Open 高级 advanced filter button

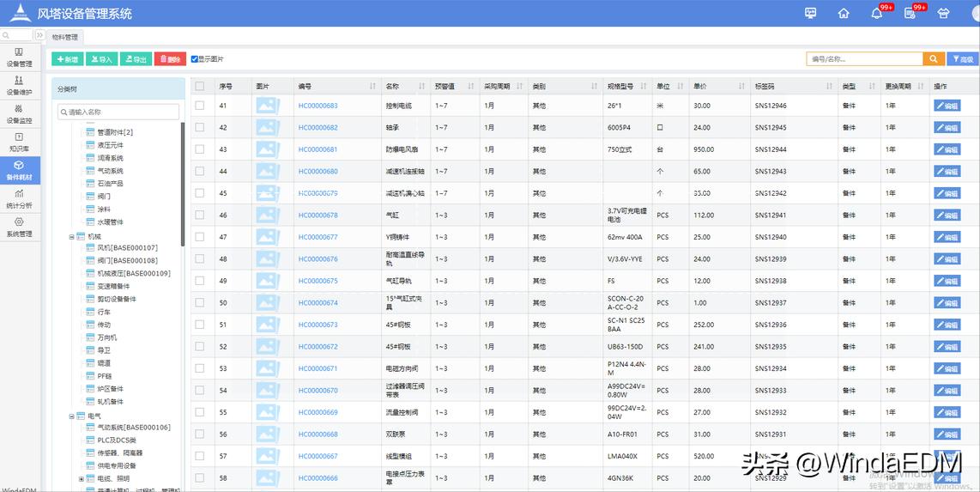[x=963, y=58]
